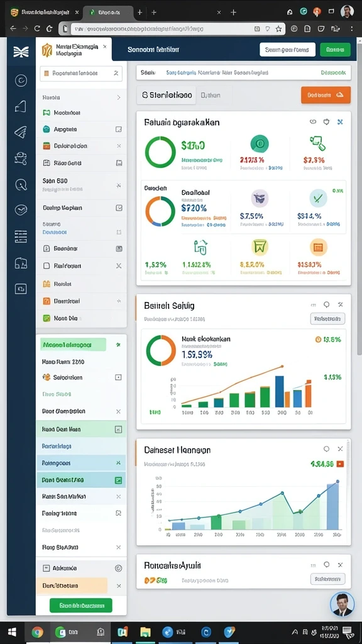Click the butterfly logo in the sidebar
The width and height of the screenshot is (362, 644).
click(21, 52)
